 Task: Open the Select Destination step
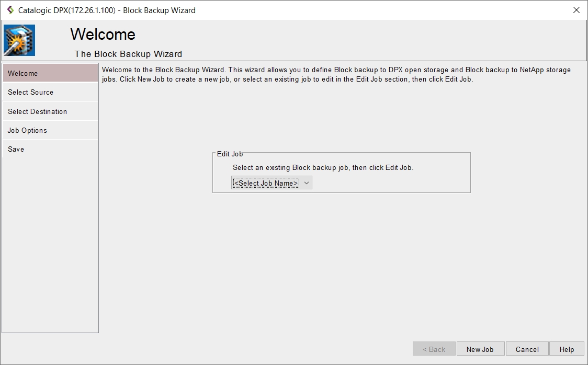point(50,111)
